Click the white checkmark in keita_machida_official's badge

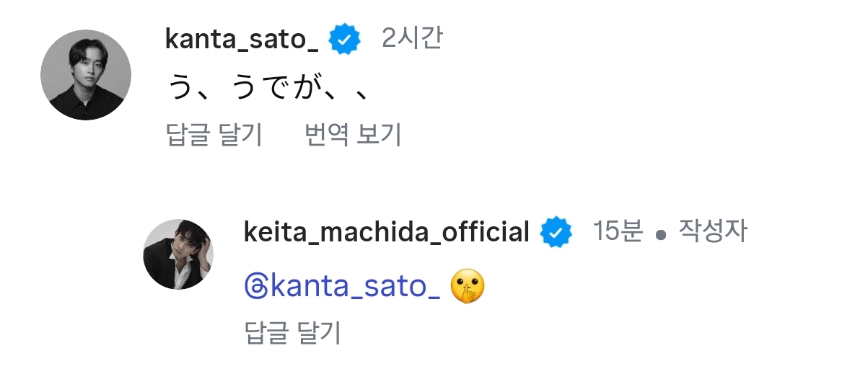click(556, 233)
